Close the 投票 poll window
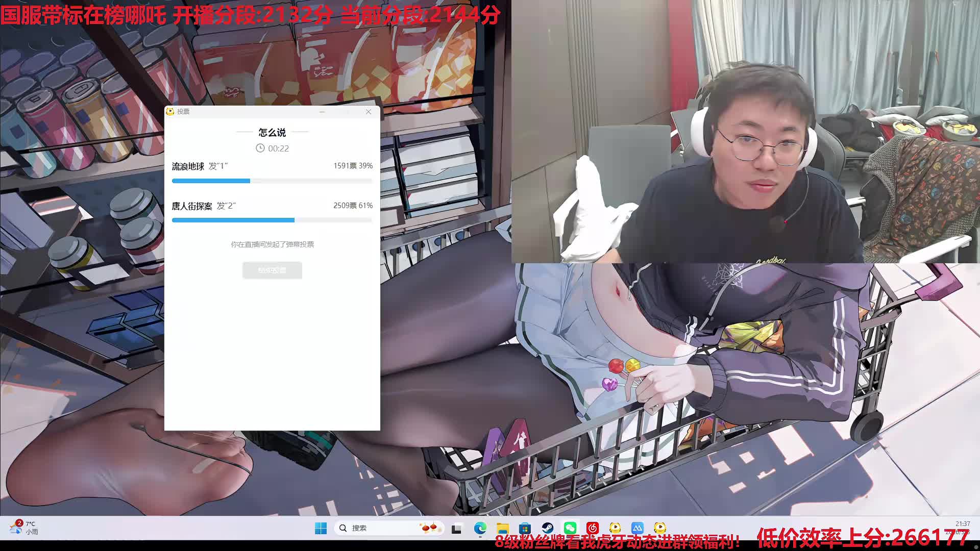Image resolution: width=980 pixels, height=551 pixels. point(369,112)
